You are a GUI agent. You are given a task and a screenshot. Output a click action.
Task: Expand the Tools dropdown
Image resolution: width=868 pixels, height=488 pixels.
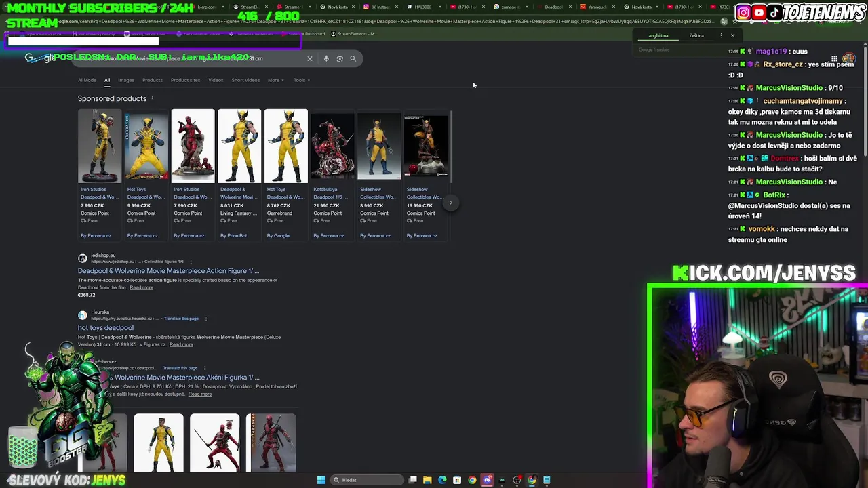tap(301, 80)
